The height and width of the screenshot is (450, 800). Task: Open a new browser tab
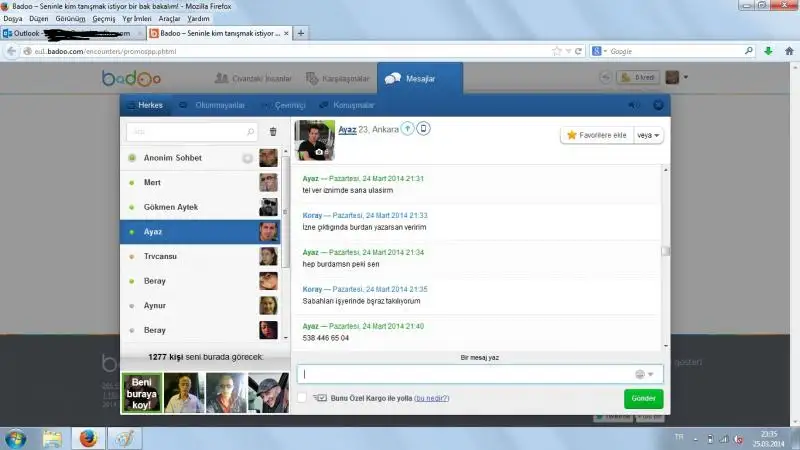coord(301,33)
